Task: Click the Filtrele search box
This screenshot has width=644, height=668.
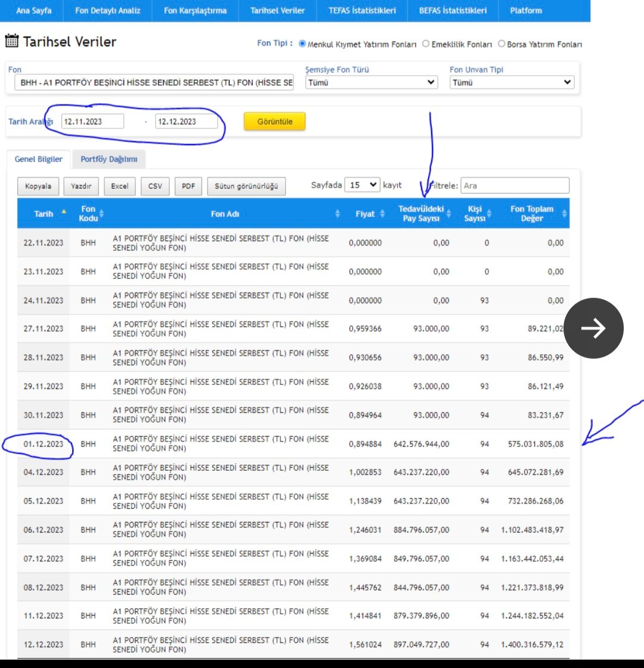Action: point(515,185)
